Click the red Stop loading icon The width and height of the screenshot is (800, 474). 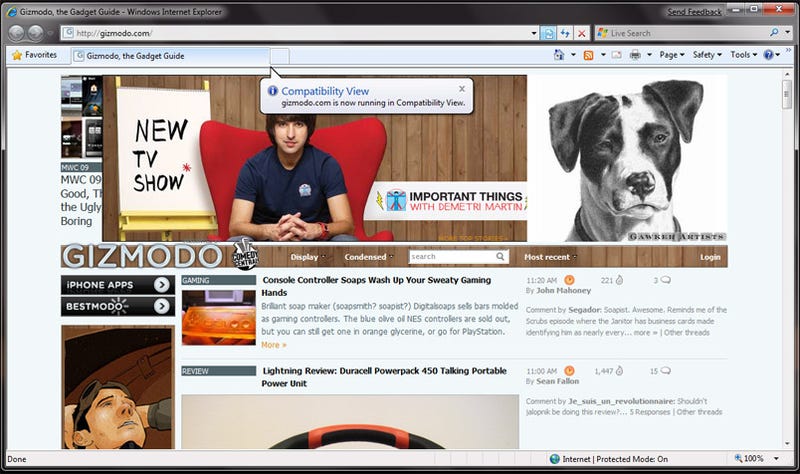[581, 33]
